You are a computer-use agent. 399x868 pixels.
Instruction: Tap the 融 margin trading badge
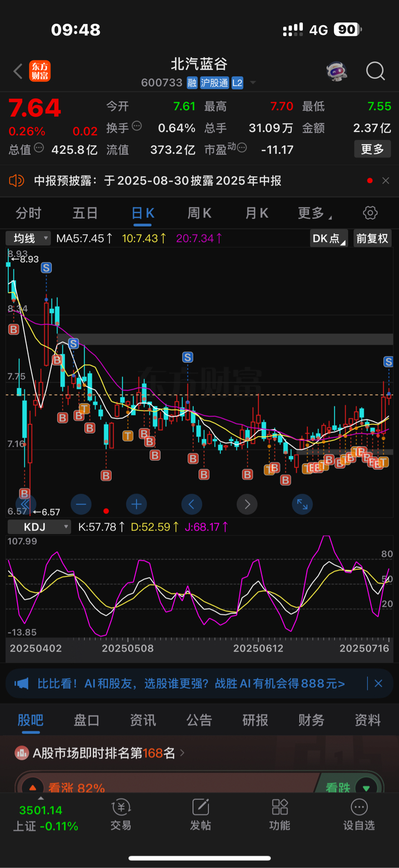pyautogui.click(x=192, y=83)
